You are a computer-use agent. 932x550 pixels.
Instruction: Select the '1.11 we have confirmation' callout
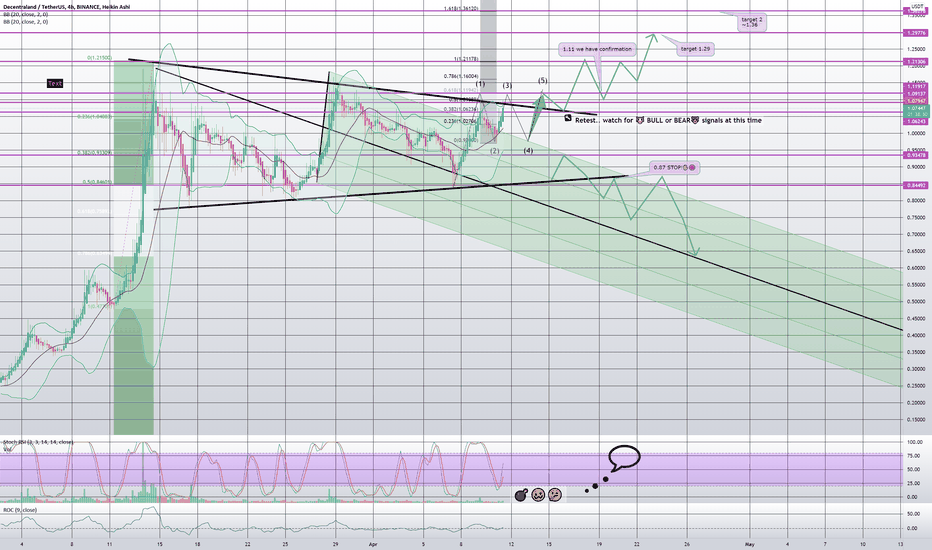coord(597,49)
